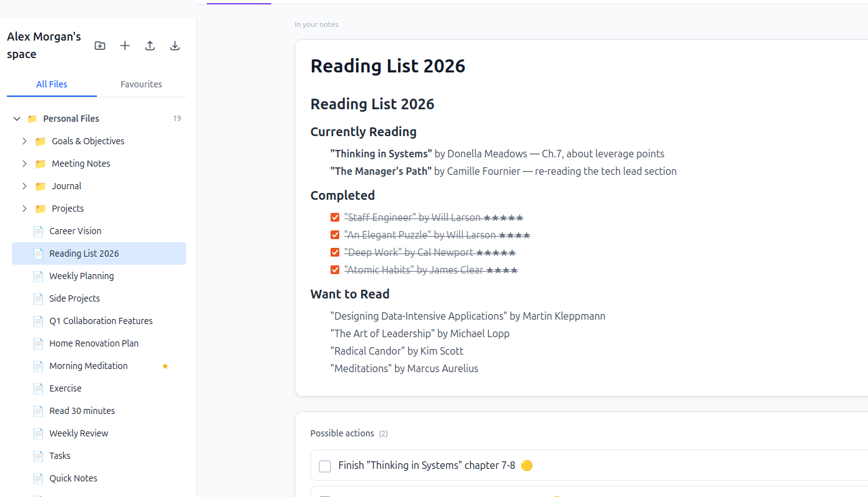The height and width of the screenshot is (497, 868).
Task: Click the Weekly Review document icon
Action: click(38, 433)
